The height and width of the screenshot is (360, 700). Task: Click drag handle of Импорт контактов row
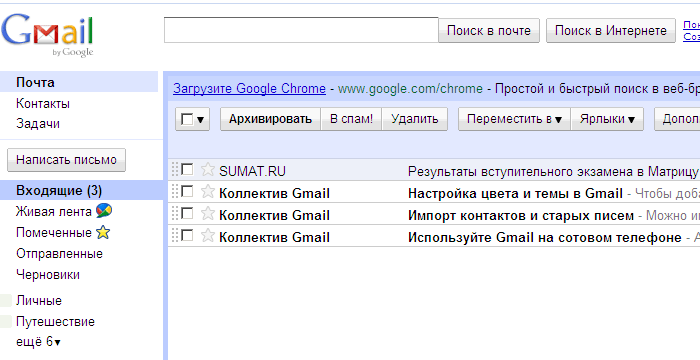[175, 213]
